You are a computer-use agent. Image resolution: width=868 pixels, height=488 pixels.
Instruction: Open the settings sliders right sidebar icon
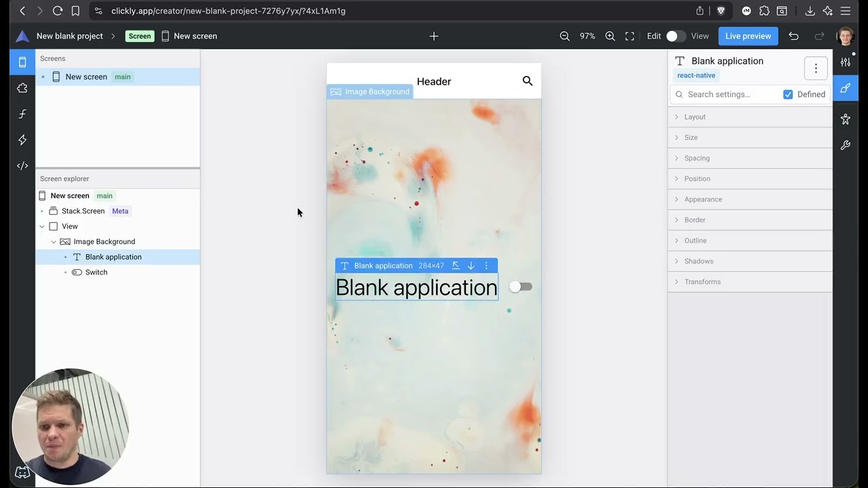[846, 62]
